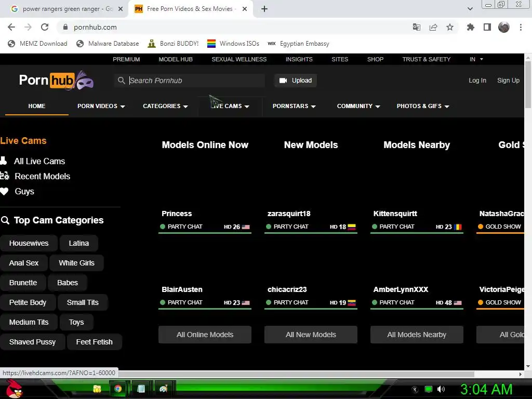
Task: Open the Bonzi BUDDY! bookmark
Action: [x=173, y=44]
